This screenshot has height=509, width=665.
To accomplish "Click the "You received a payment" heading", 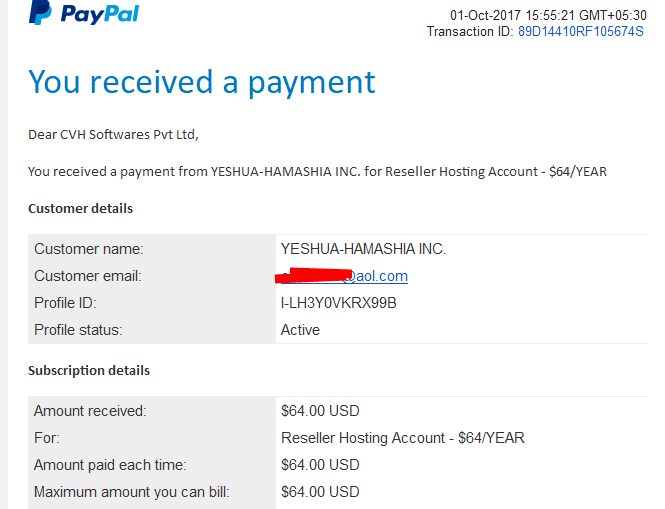I will coord(202,82).
